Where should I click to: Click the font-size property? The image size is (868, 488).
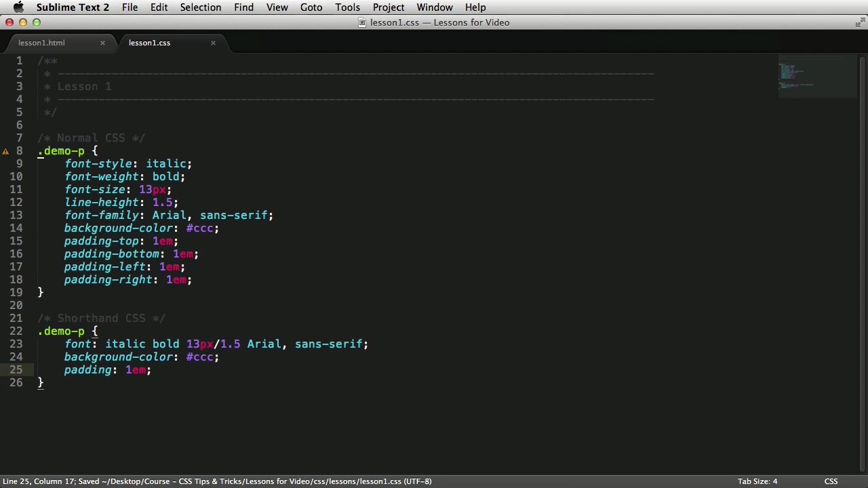click(95, 190)
